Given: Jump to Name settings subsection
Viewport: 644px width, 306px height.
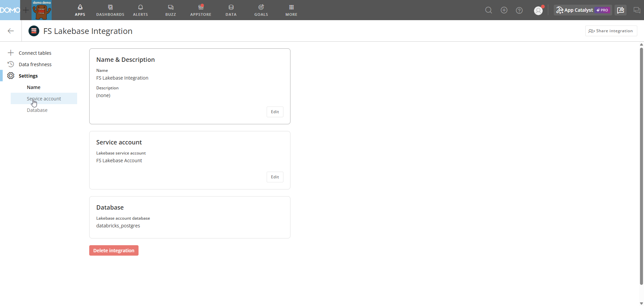Looking at the screenshot, I should [x=34, y=87].
